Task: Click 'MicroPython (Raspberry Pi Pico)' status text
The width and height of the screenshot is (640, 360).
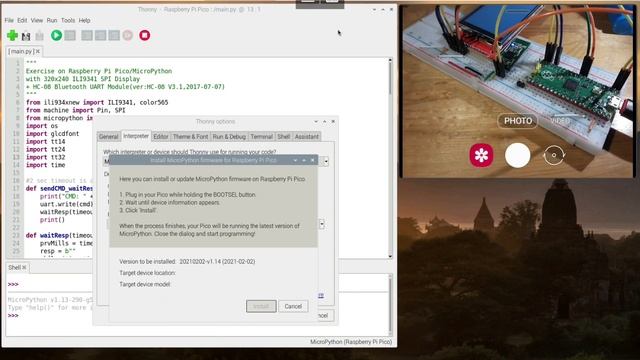Action: 351,342
